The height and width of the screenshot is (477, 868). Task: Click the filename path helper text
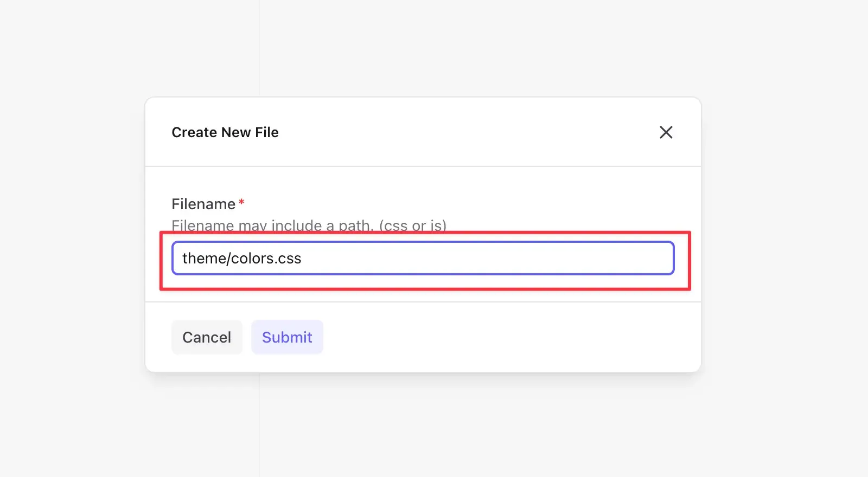point(309,225)
